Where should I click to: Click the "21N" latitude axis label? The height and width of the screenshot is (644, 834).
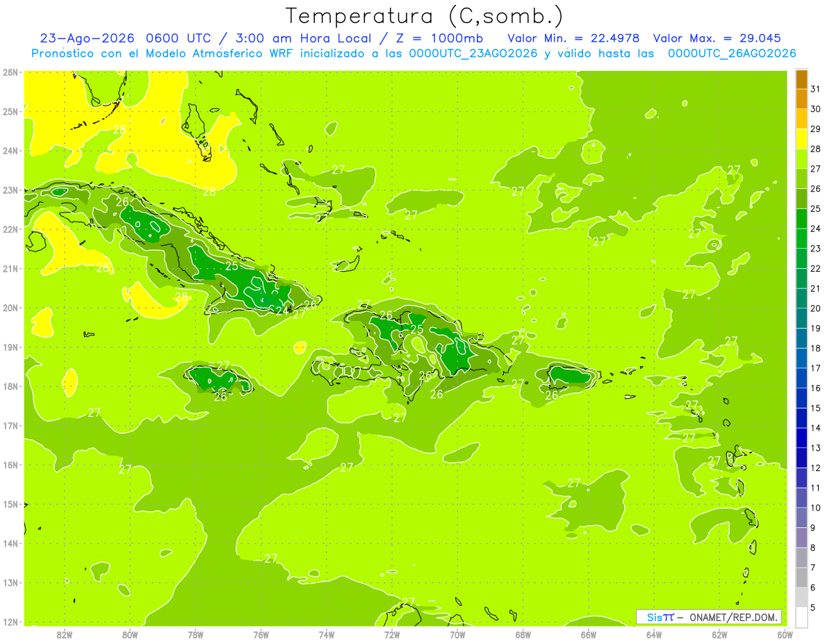(x=10, y=269)
